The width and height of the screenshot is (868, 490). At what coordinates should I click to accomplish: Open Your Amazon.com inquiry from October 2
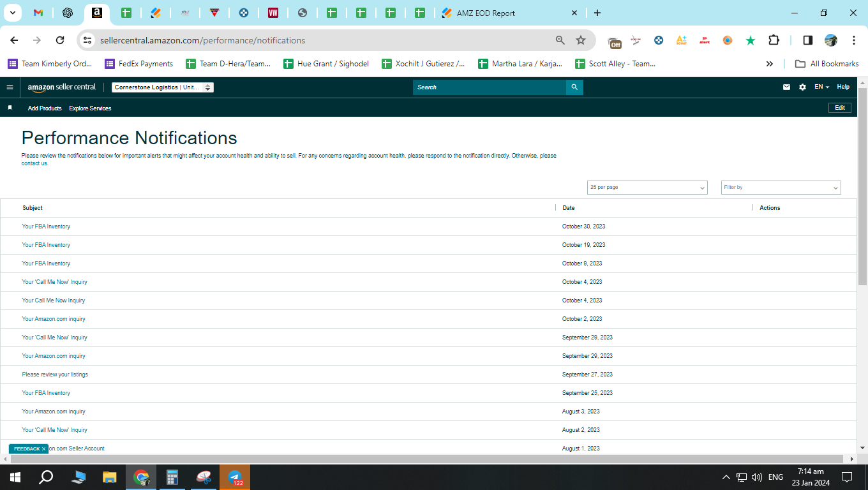coord(54,319)
